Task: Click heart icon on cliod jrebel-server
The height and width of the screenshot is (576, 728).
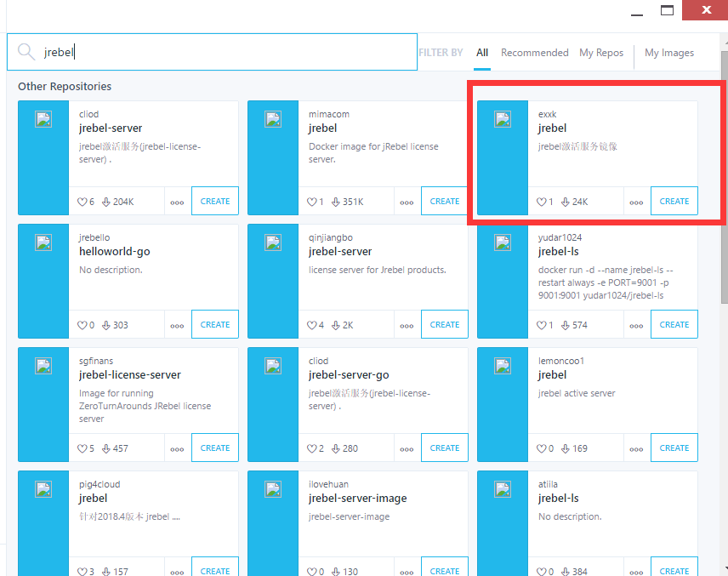Action: (x=82, y=202)
